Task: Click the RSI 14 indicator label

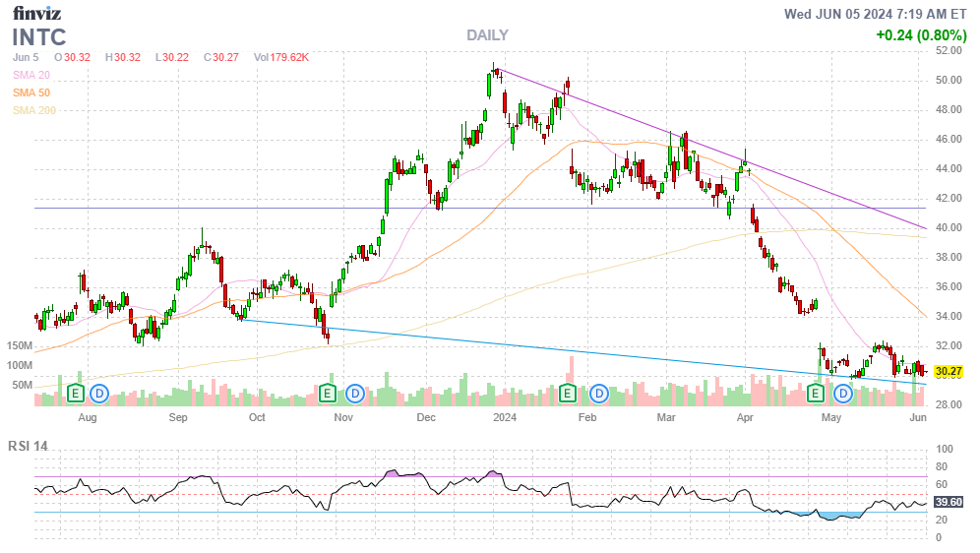Action: pyautogui.click(x=29, y=446)
